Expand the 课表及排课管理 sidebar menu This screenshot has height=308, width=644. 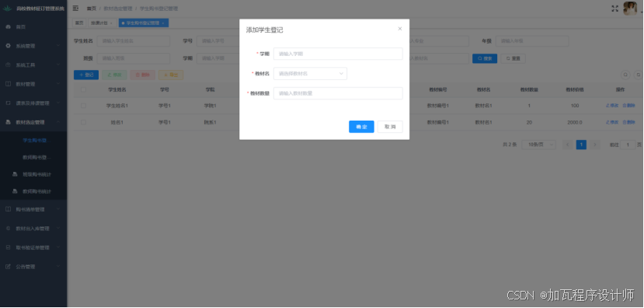pos(33,103)
